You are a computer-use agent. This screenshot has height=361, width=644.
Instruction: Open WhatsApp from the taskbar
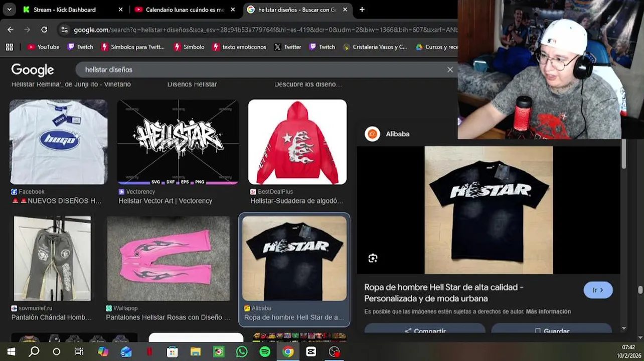point(242,352)
